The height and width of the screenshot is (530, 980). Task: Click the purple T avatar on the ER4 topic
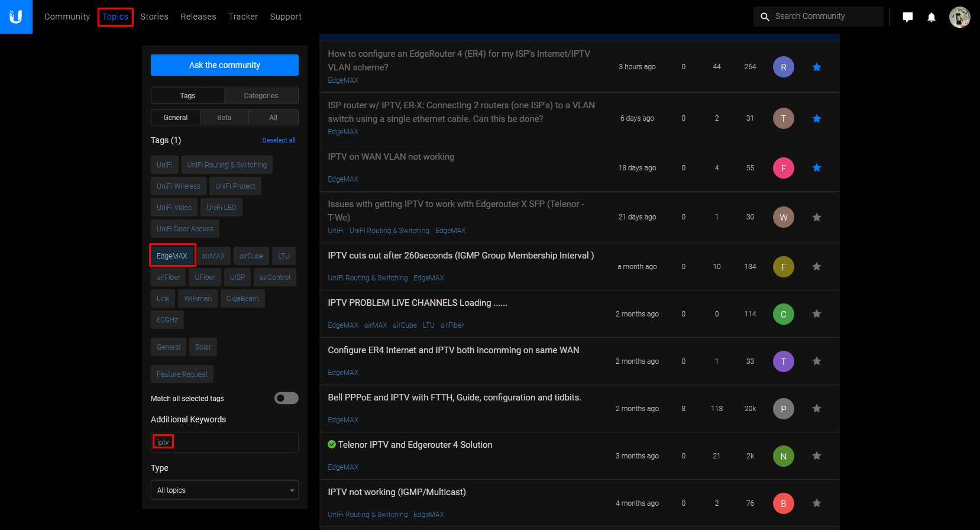pyautogui.click(x=783, y=361)
